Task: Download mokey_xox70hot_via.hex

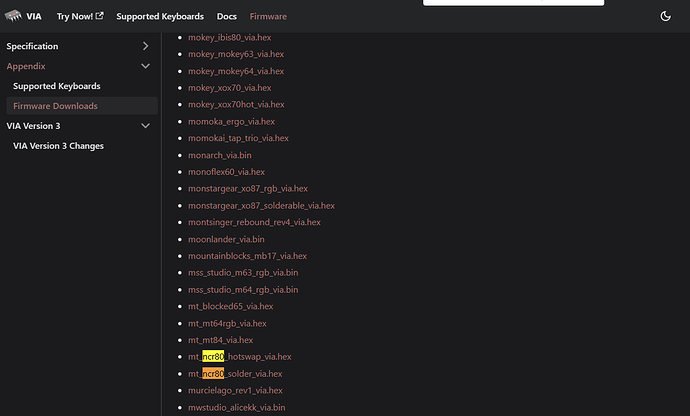Action: pos(236,104)
